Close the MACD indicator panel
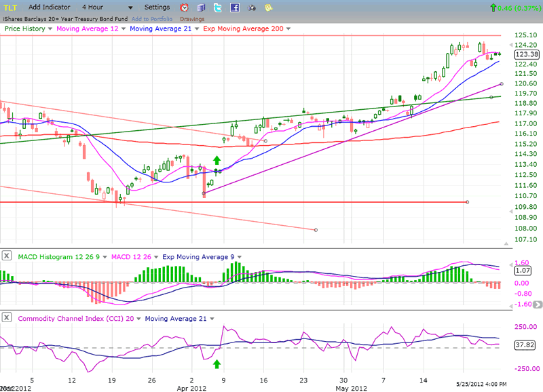 click(7, 256)
